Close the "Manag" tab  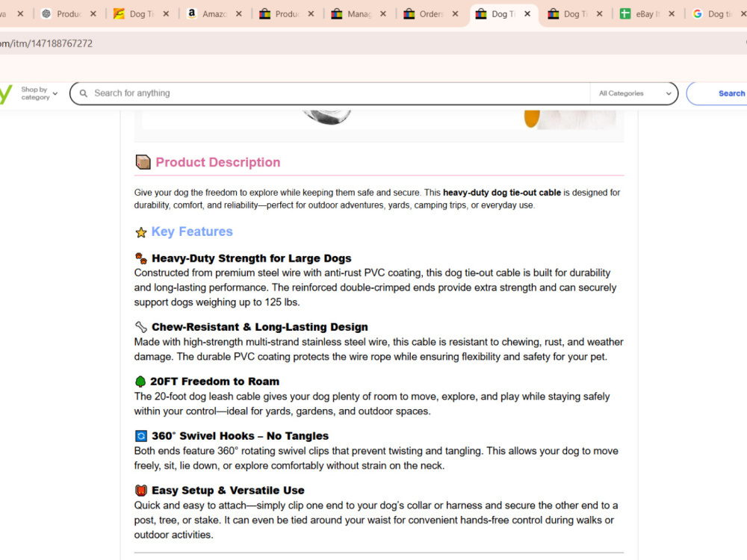383,14
